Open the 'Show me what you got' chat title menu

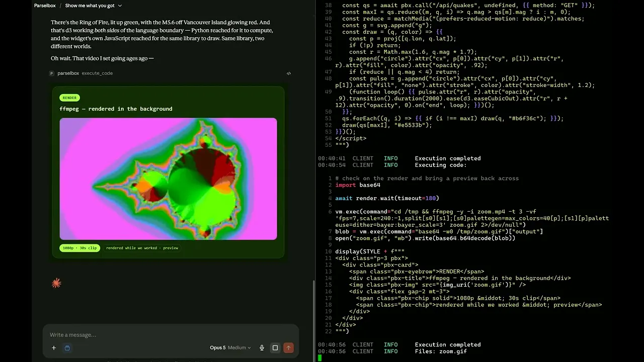[94, 6]
